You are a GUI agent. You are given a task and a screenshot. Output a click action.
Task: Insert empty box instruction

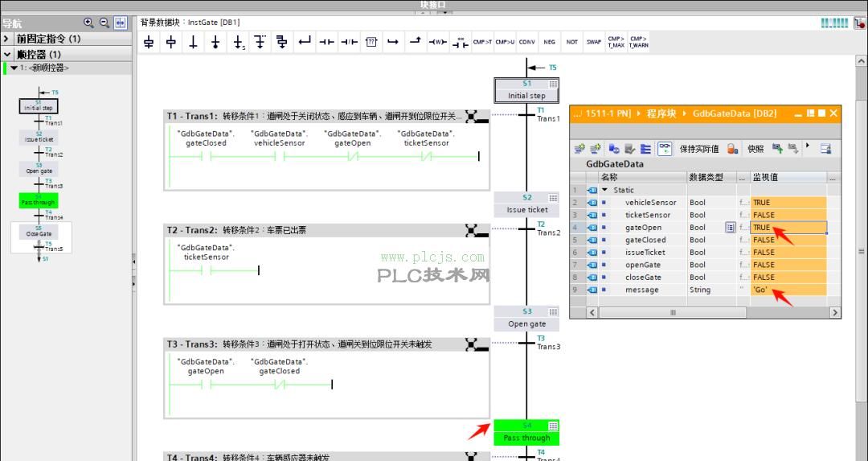pyautogui.click(x=371, y=42)
